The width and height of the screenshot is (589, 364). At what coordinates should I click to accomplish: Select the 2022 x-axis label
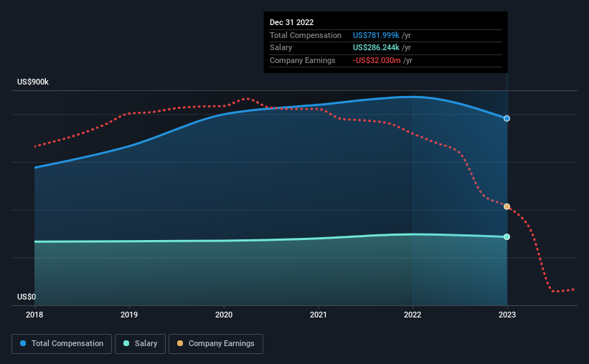pyautogui.click(x=413, y=315)
